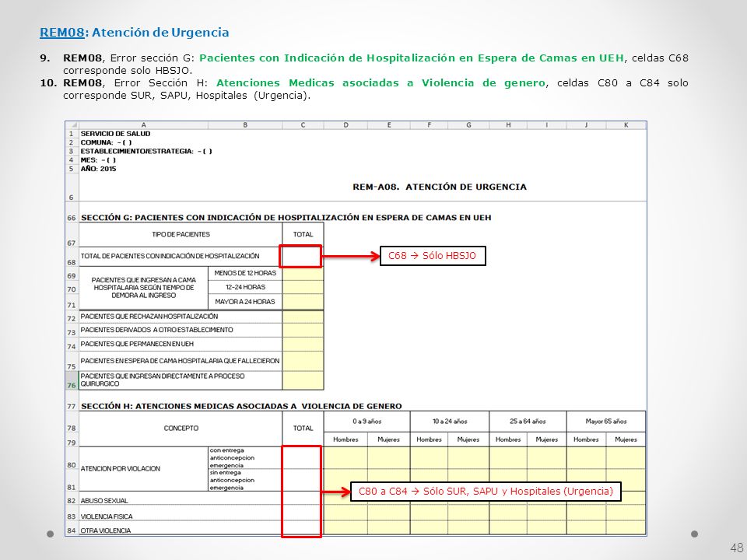The height and width of the screenshot is (560, 747).
Task: Click the select-all corner of the spreadsheet
Action: tap(72, 125)
